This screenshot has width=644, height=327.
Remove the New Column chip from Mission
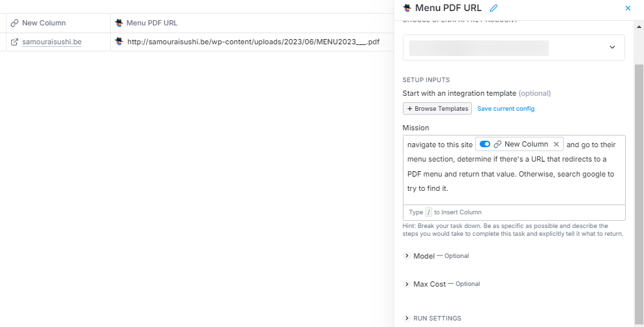point(556,144)
